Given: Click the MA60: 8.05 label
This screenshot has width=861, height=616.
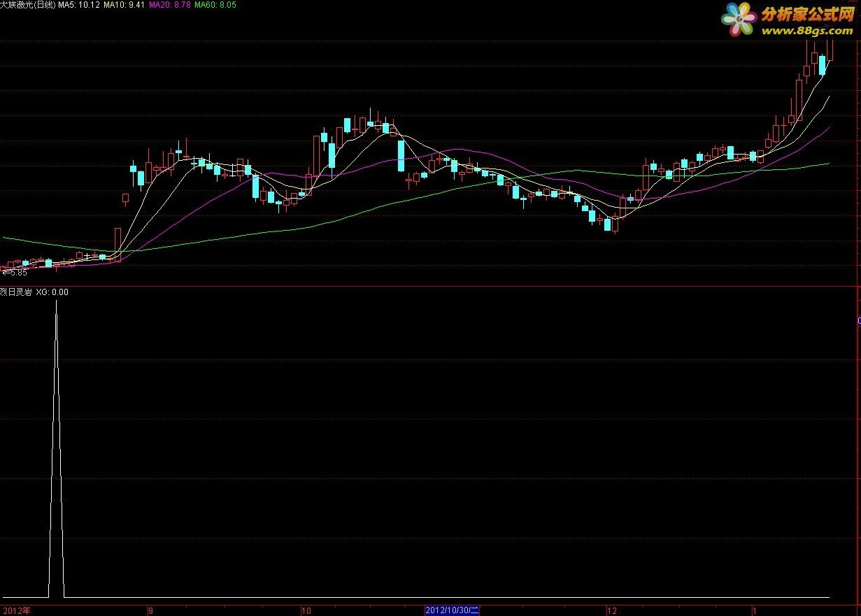Looking at the screenshot, I should (215, 5).
